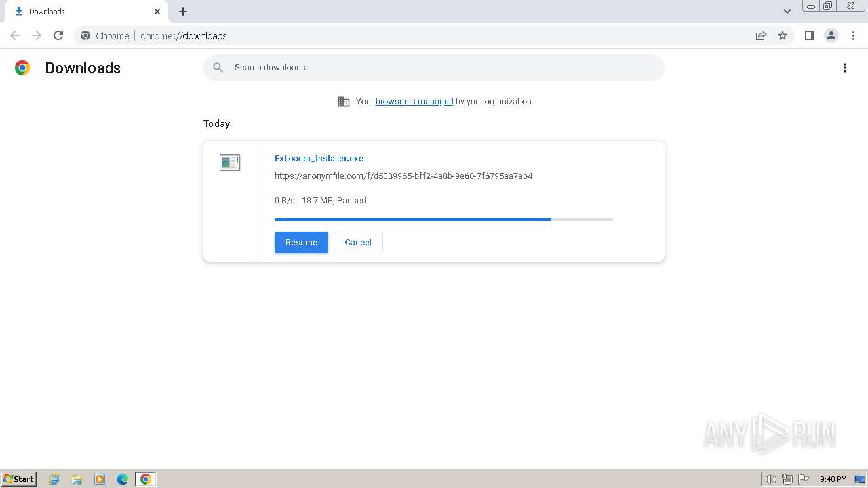Screen dimensions: 868x488
Task: Cancel the ExLoader_Installer.exe download
Action: [358, 243]
